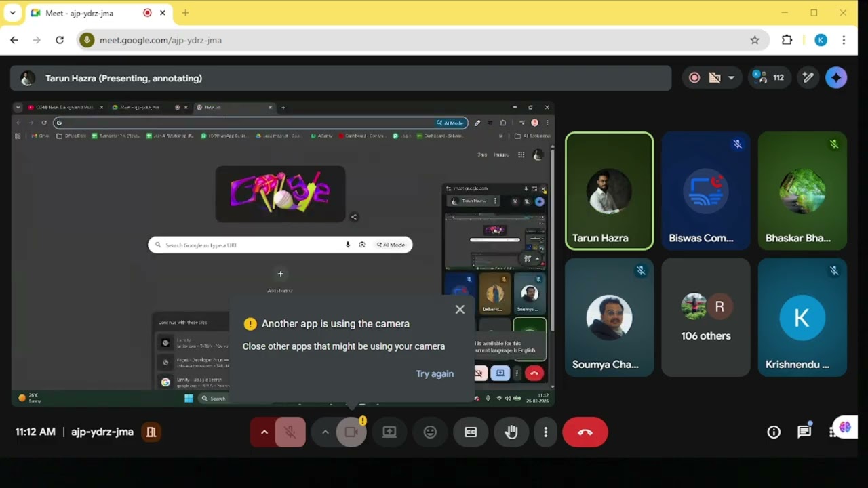Open Chrome three-dot menu

(844, 40)
